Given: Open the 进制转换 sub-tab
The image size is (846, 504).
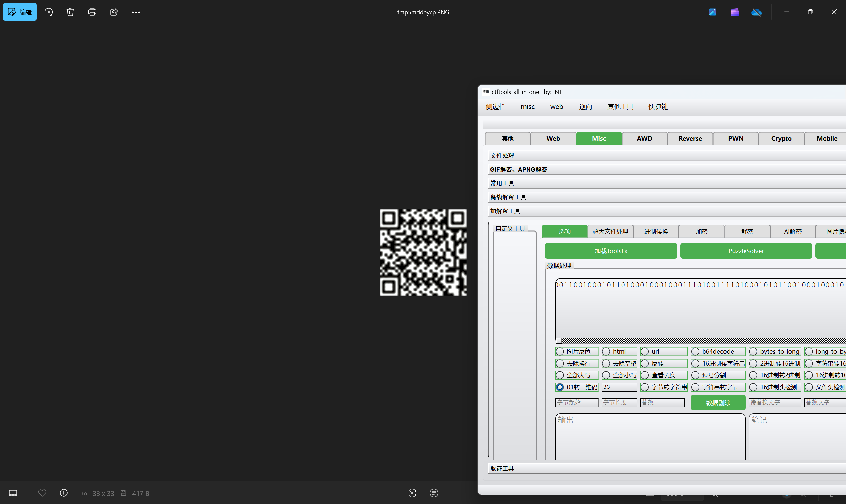Looking at the screenshot, I should tap(656, 232).
